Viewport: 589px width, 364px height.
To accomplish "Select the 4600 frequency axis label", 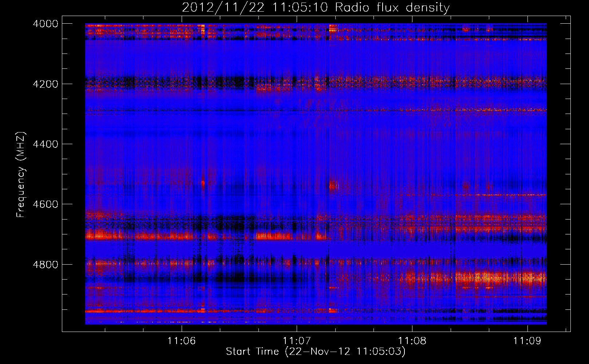I will click(46, 204).
